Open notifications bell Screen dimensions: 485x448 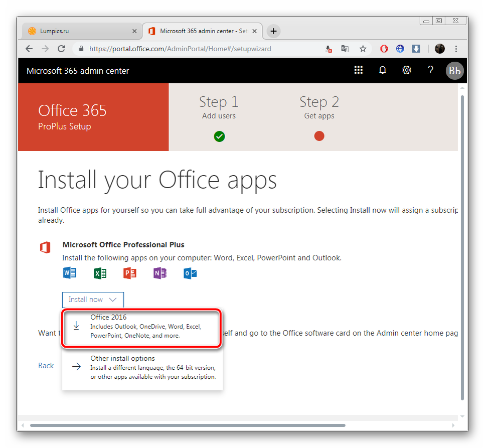click(382, 70)
